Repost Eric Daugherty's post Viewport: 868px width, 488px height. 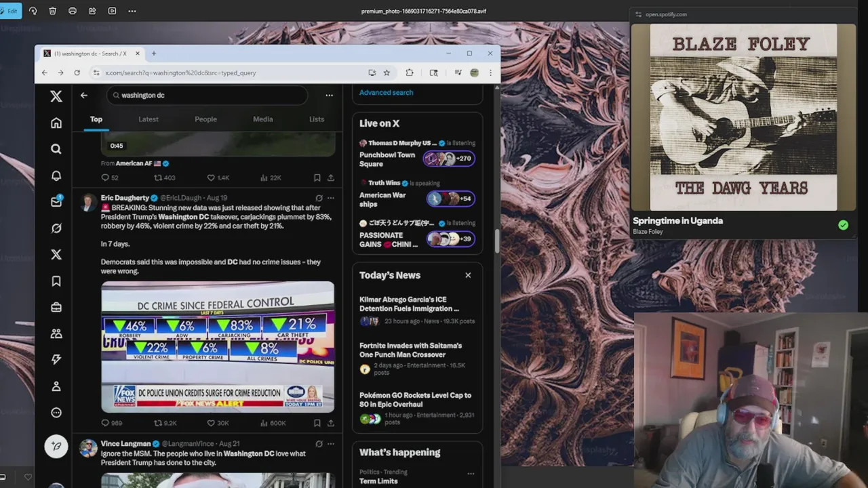point(165,423)
